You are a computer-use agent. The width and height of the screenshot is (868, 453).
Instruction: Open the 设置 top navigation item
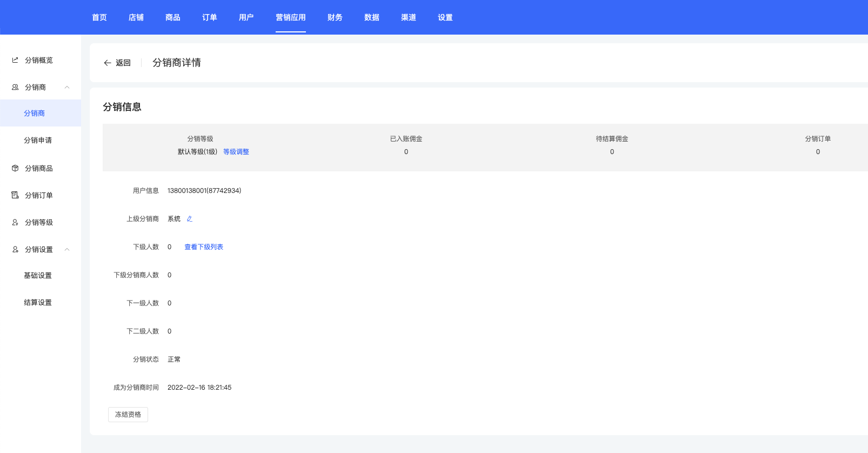(x=445, y=17)
